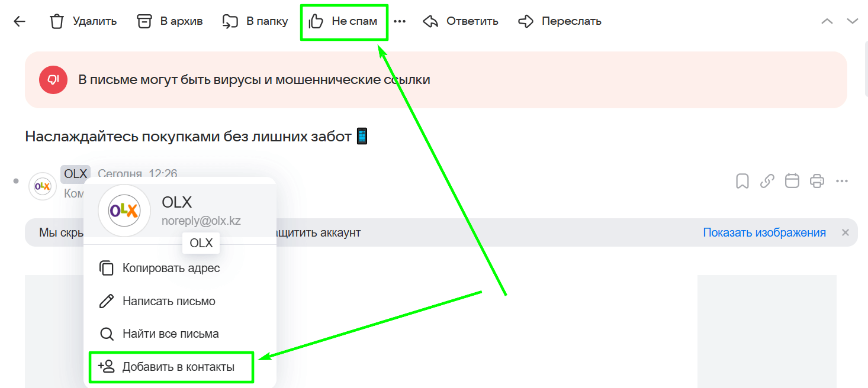Click the link chain icon
This screenshot has height=388, width=868.
[767, 181]
